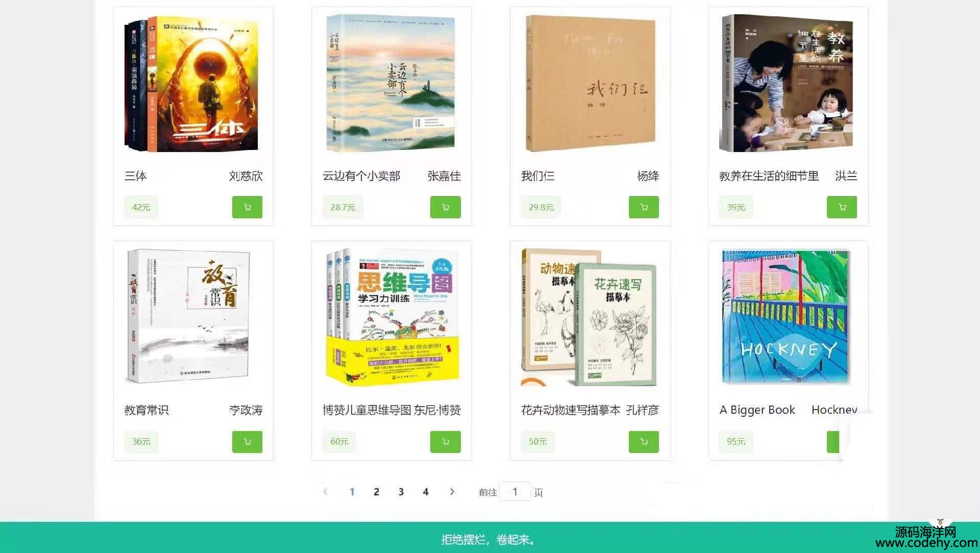
Task: Jump to page 4 of results
Action: (x=426, y=492)
